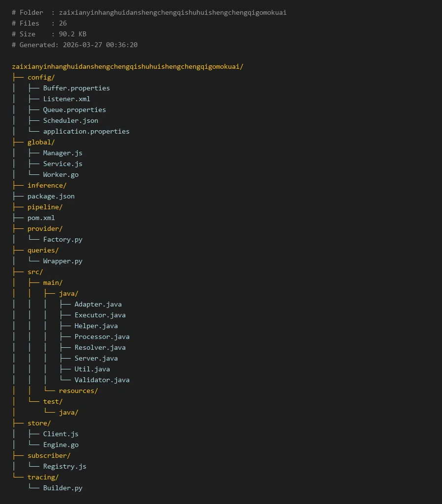Collapse the src/ folder
The width and height of the screenshot is (442, 504).
pyautogui.click(x=35, y=272)
